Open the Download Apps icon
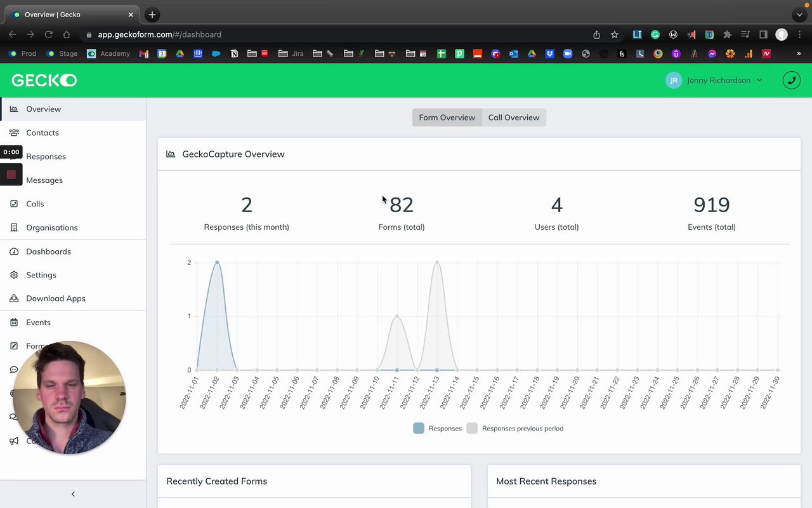This screenshot has height=508, width=812. coord(14,298)
